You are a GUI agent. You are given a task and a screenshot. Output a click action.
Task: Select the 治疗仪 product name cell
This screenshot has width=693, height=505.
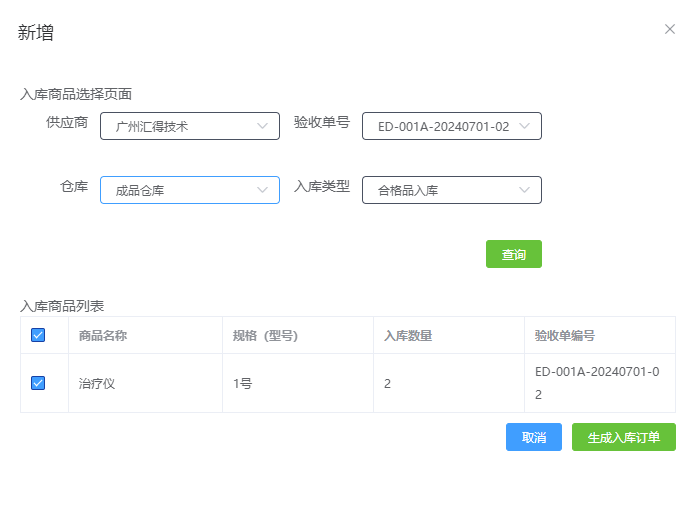[x=97, y=383]
